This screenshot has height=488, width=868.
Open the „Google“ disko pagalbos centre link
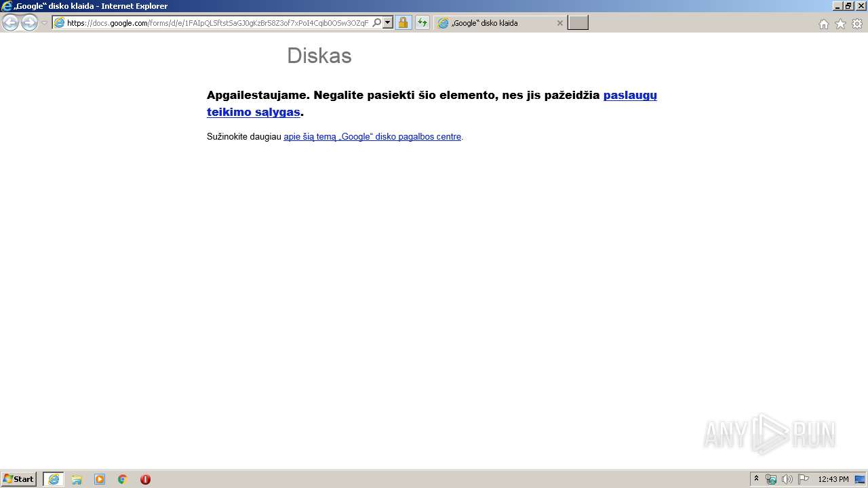372,136
